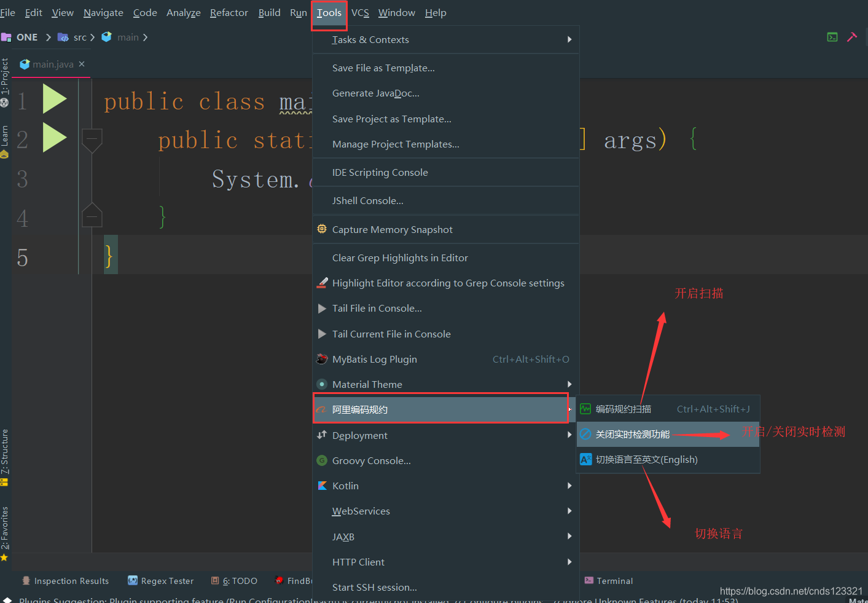
Task: Launch JShell Console
Action: point(446,200)
